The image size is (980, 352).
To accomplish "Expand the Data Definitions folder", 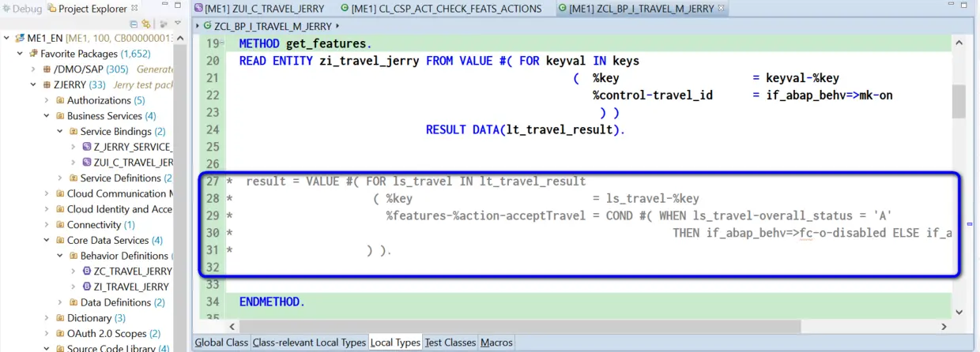I will (x=61, y=302).
